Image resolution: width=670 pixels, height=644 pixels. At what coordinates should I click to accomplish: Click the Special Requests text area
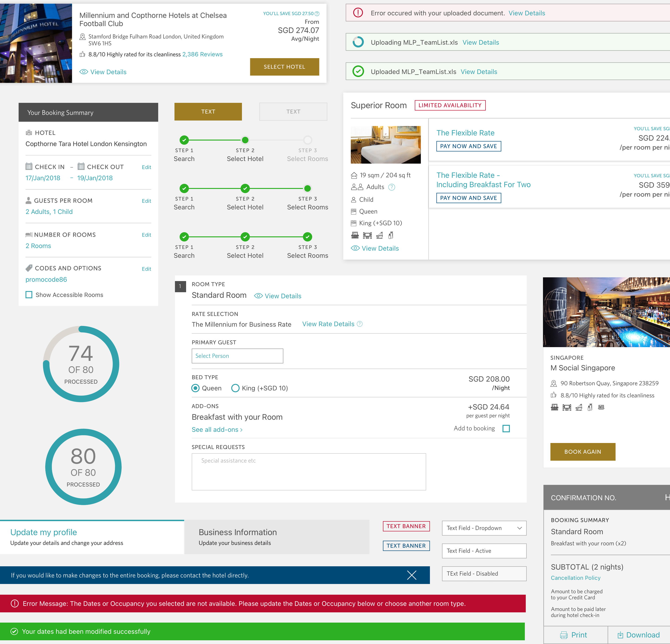309,472
